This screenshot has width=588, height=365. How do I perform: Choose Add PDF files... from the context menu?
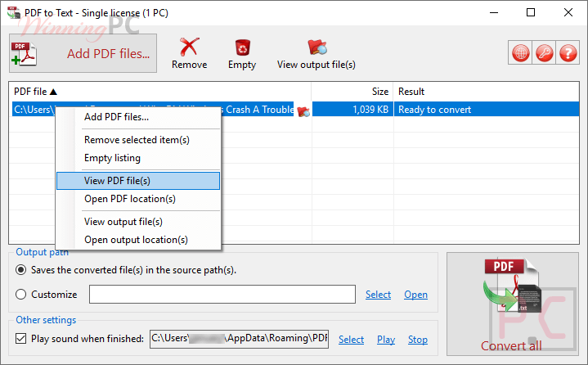[138, 117]
